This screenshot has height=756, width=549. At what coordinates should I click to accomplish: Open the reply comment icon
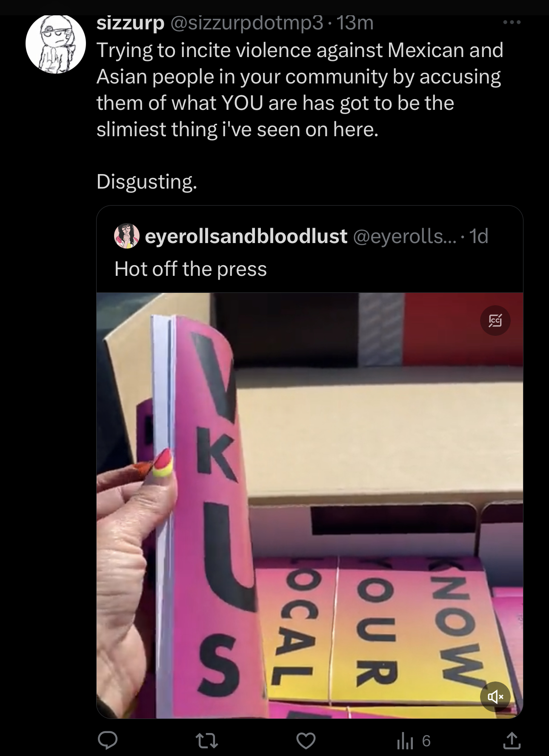(108, 741)
